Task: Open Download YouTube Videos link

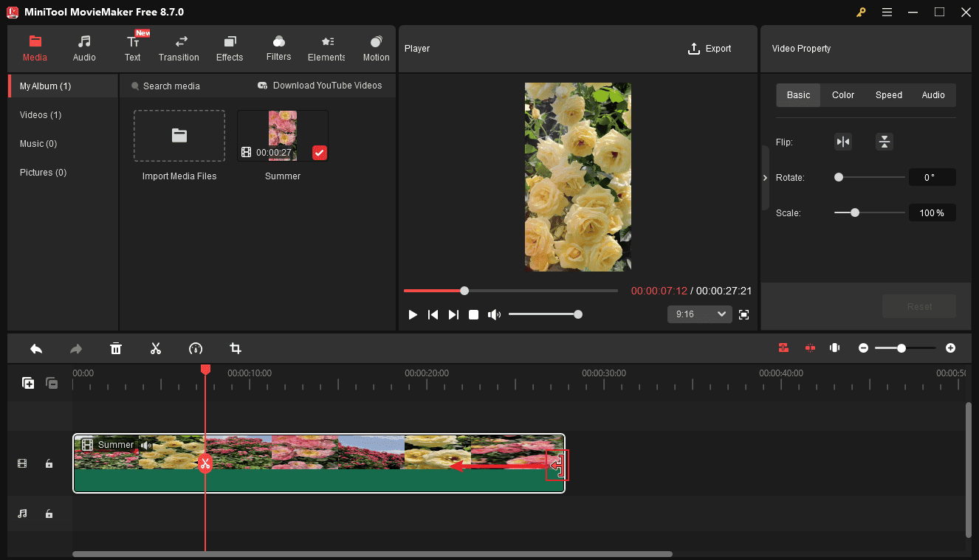Action: [x=320, y=86]
